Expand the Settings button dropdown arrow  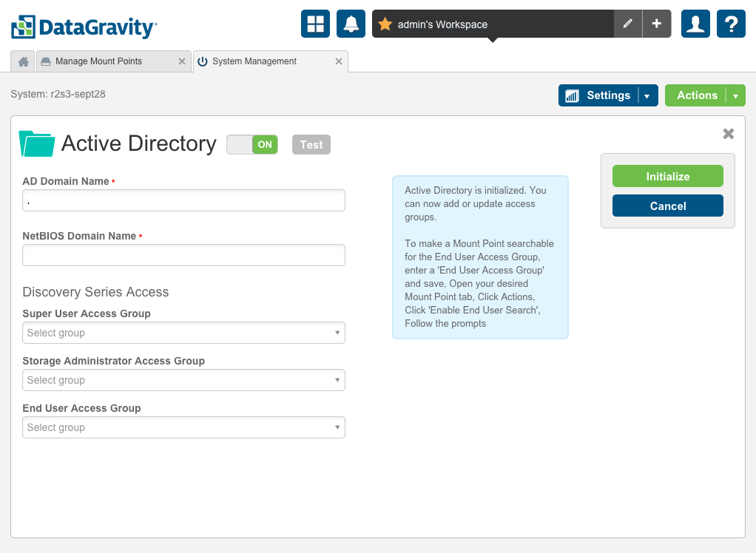pos(648,95)
